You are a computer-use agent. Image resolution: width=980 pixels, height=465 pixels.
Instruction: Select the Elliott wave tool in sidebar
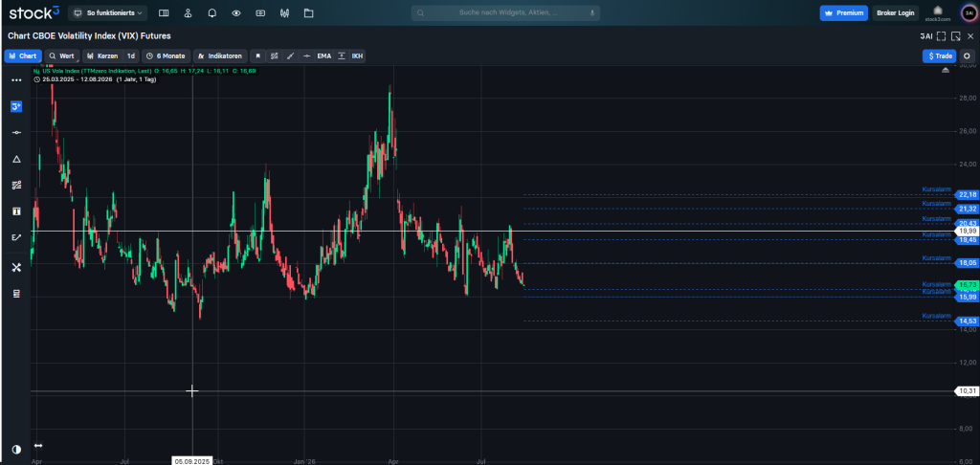17,237
